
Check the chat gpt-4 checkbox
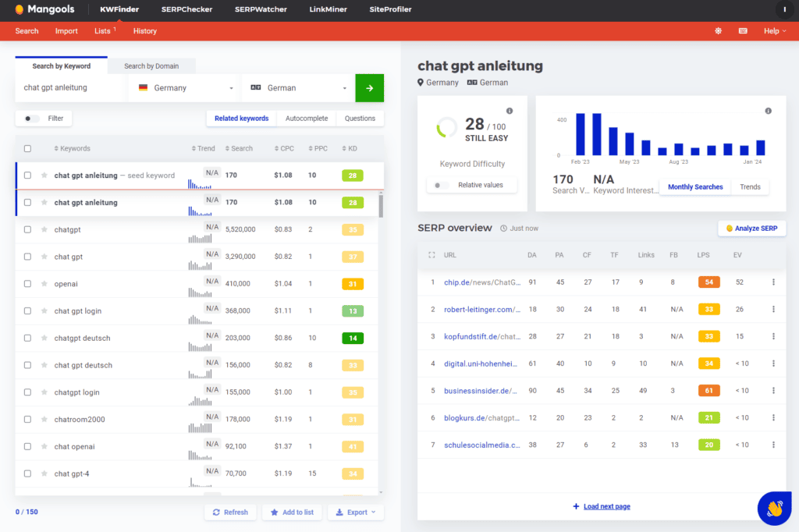(27, 473)
